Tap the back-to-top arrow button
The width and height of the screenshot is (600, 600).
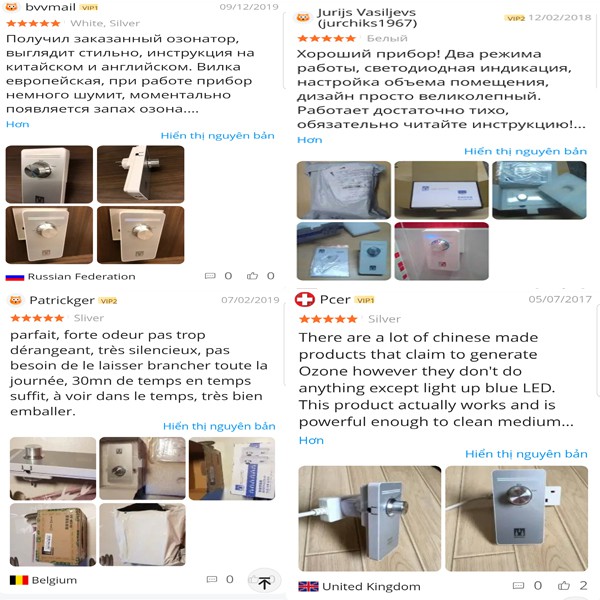(x=264, y=581)
